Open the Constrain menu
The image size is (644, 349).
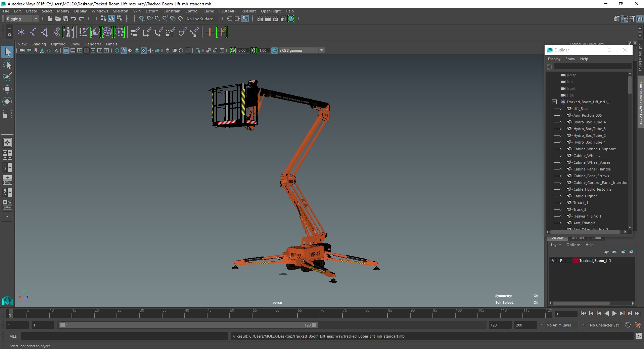point(172,11)
